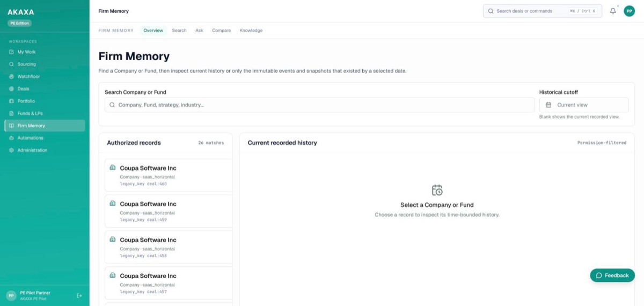This screenshot has width=644, height=306.
Task: Click Current recorded history heading
Action: (282, 143)
